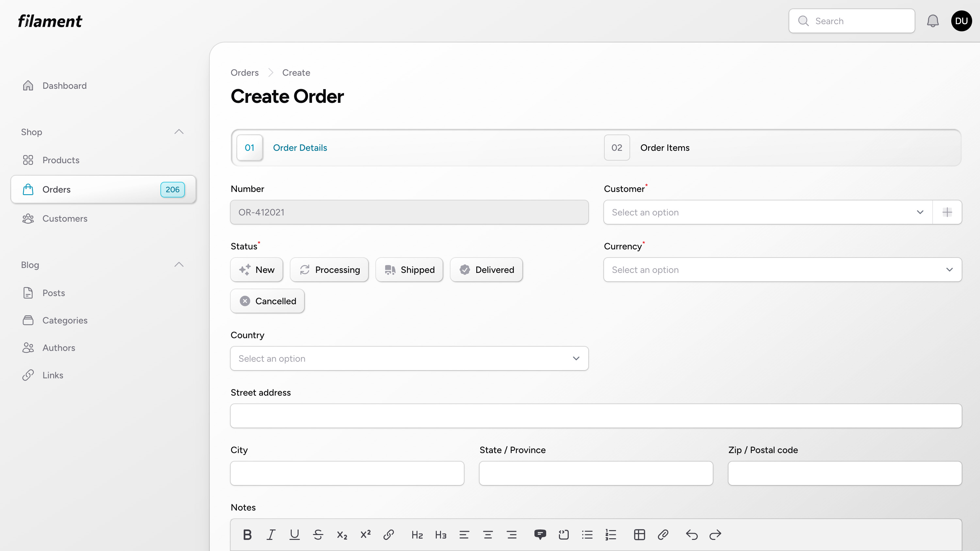Insert a table into Notes
The image size is (980, 551).
tap(640, 534)
